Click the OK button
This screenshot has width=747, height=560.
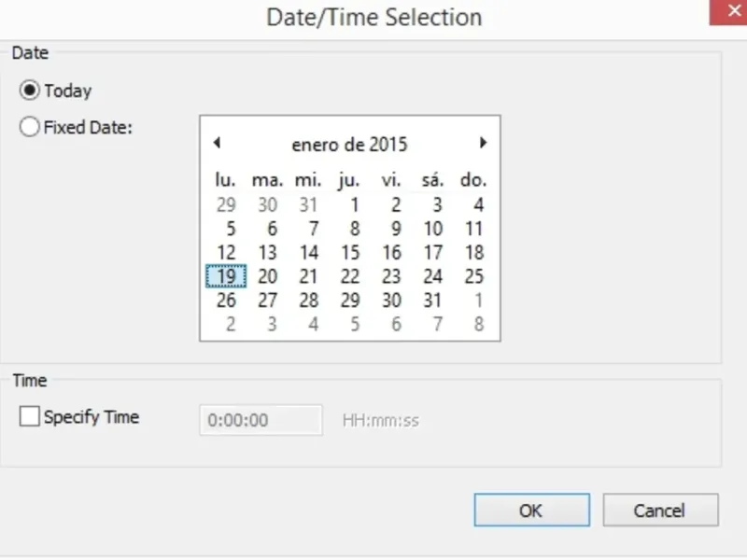click(x=530, y=511)
